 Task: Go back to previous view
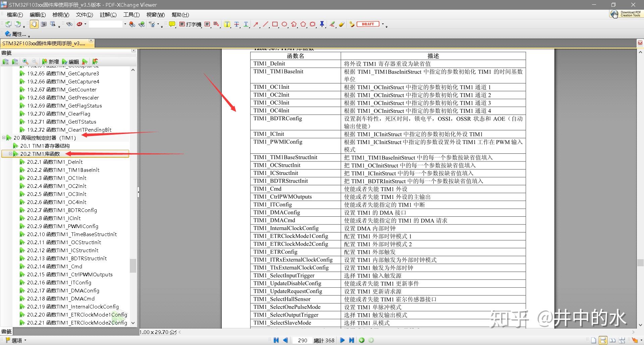362,340
